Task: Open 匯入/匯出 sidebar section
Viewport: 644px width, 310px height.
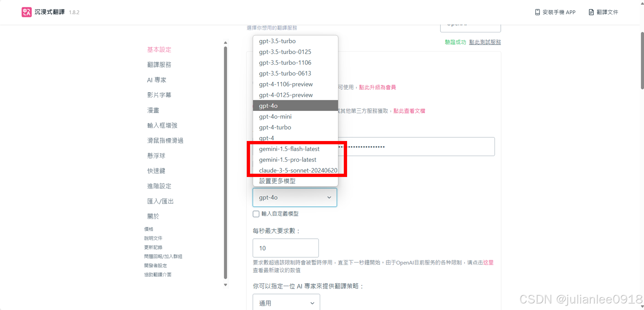Action: (160, 201)
